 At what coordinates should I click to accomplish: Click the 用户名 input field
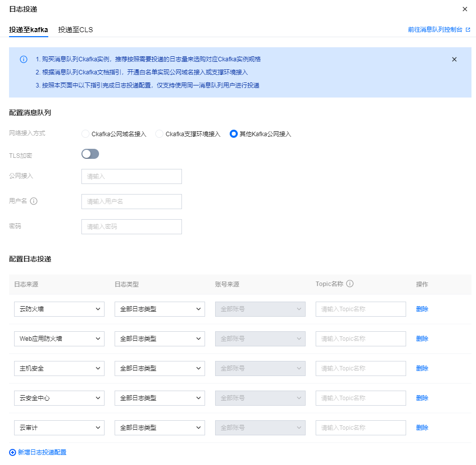pos(132,202)
